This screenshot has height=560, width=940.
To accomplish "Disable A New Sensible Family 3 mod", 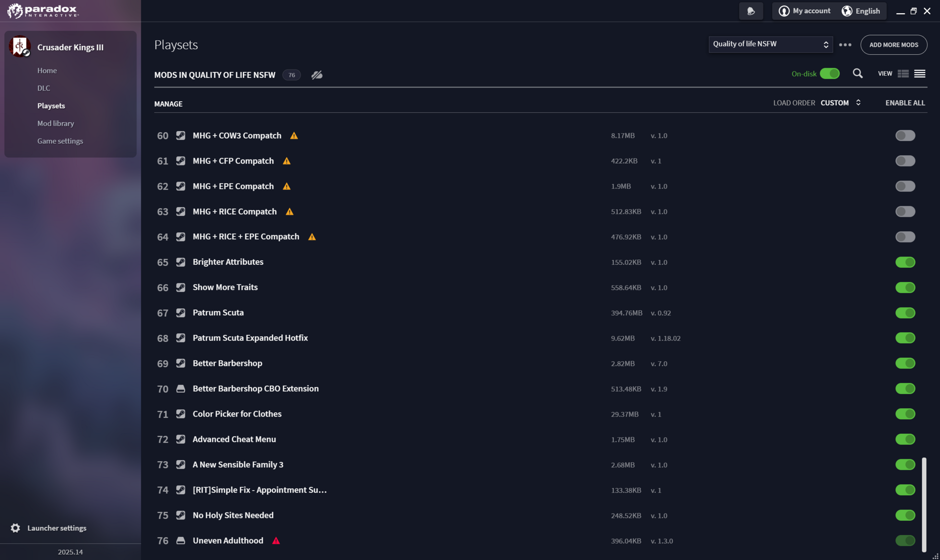I will [905, 465].
